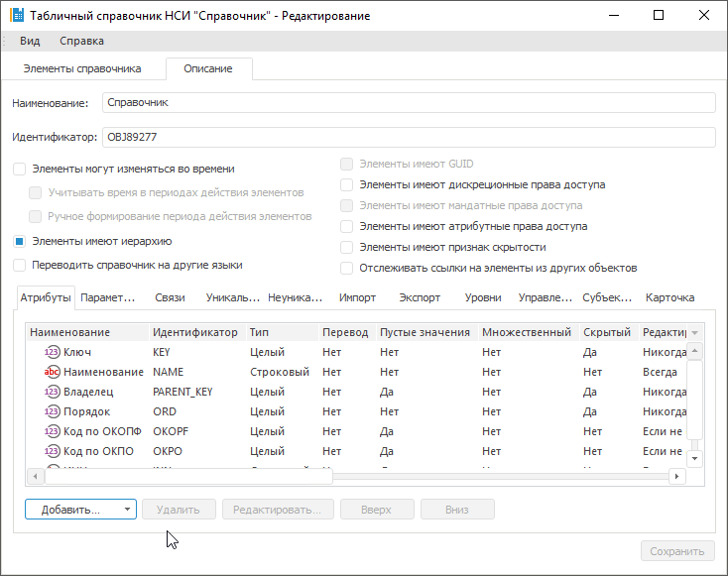The height and width of the screenshot is (576, 728).
Task: Click the icon beside Код по ОКОПФ
Action: pos(53,431)
